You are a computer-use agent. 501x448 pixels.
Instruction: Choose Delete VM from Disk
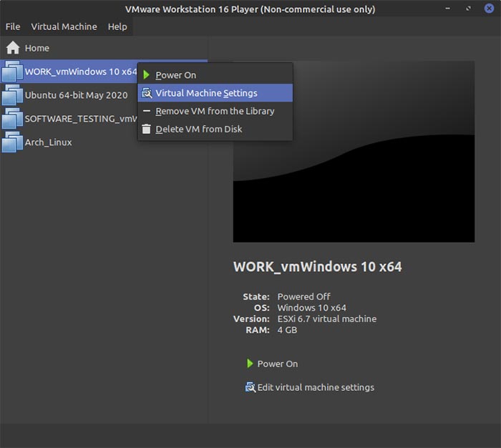(215, 129)
